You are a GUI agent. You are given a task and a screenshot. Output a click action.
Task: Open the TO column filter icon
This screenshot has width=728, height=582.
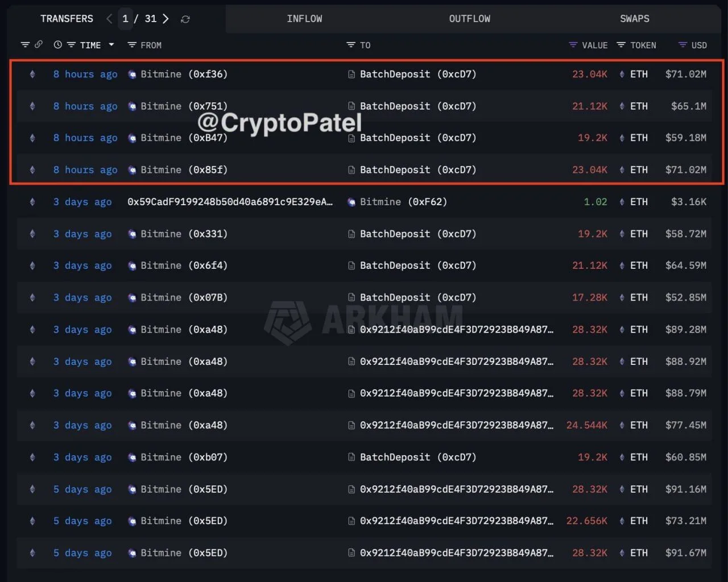pyautogui.click(x=351, y=45)
